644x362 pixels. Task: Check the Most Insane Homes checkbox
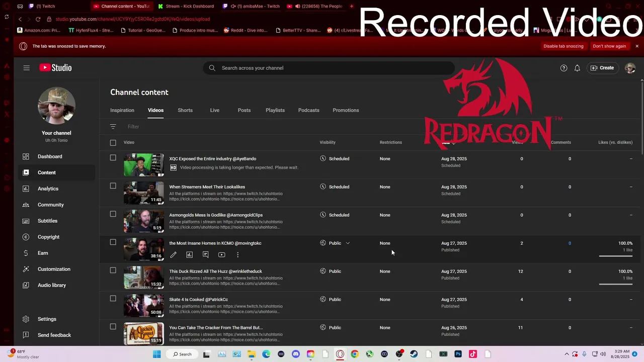point(113,242)
